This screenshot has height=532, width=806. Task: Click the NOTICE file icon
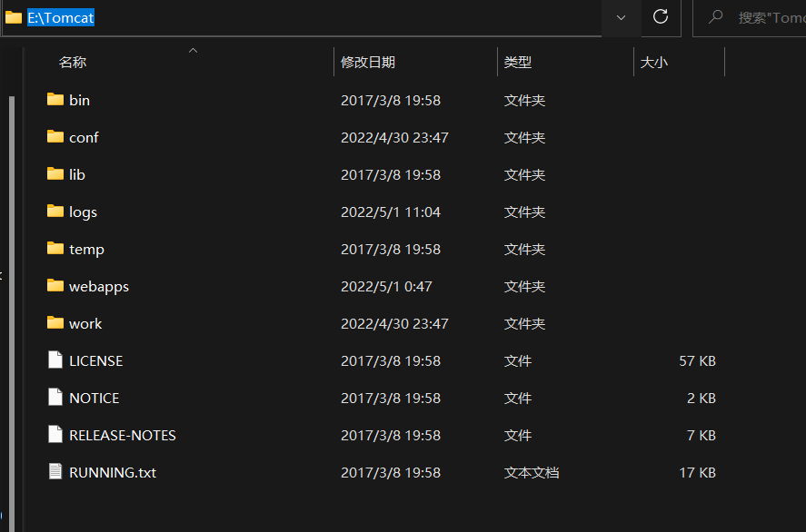tap(55, 397)
